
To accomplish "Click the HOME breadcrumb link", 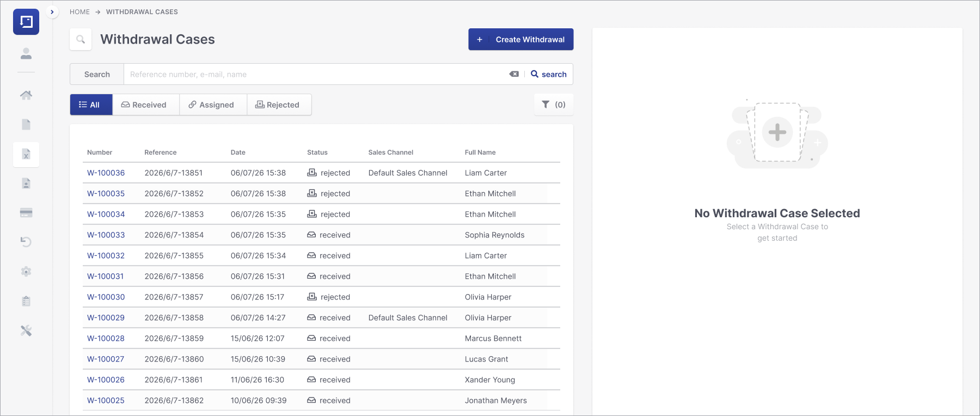I will tap(79, 11).
